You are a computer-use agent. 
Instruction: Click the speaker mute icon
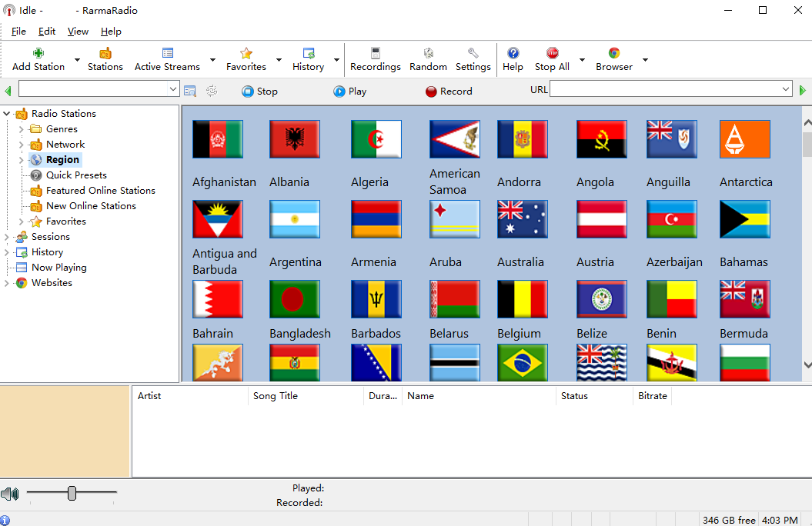10,494
